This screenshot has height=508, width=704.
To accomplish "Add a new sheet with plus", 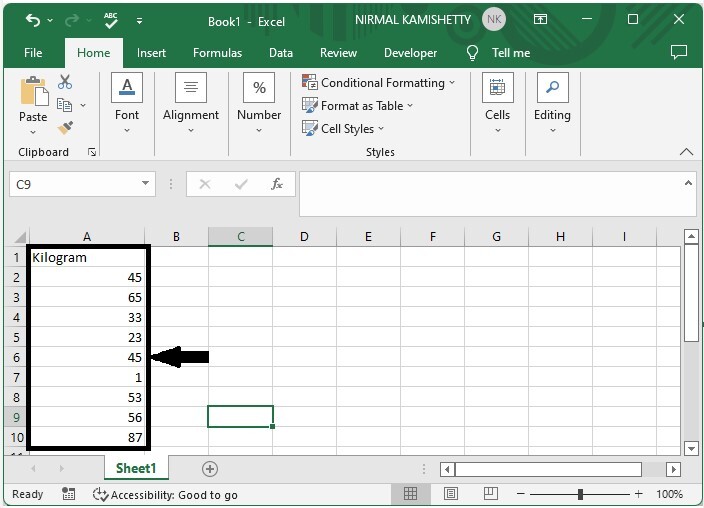I will click(x=210, y=469).
